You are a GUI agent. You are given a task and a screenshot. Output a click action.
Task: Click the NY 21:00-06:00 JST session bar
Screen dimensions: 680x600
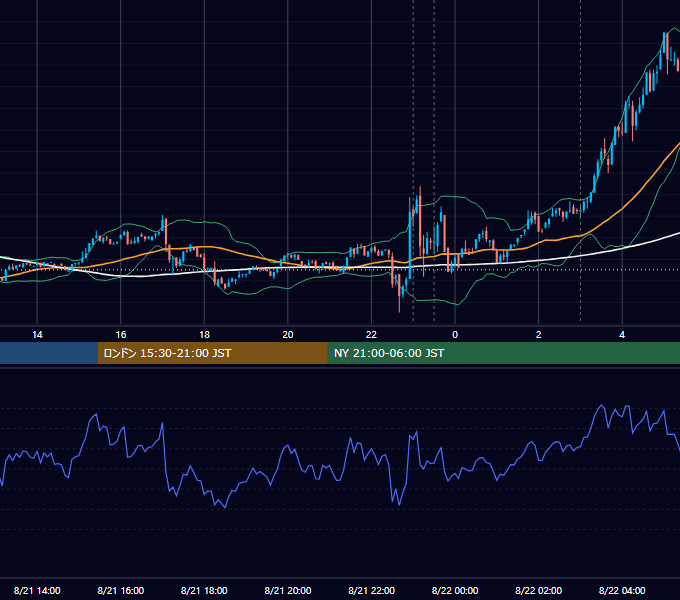[503, 353]
